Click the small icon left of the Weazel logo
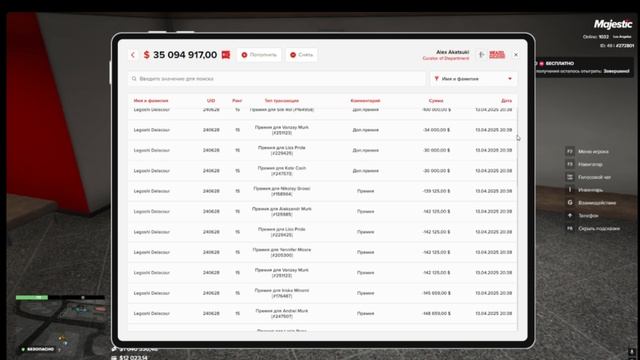The height and width of the screenshot is (360, 640). pyautogui.click(x=482, y=55)
